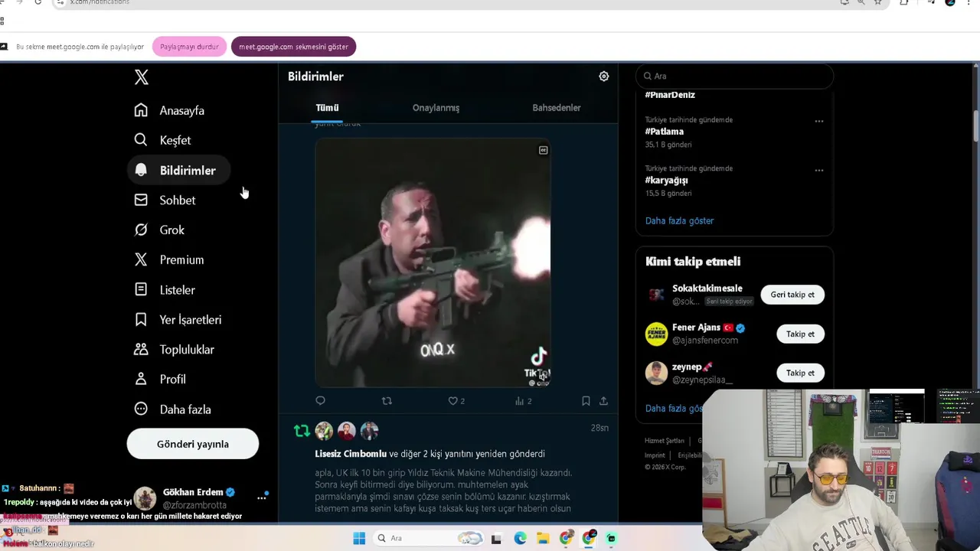980x551 pixels.
Task: Go to Anasayfa home icon
Action: [141, 110]
